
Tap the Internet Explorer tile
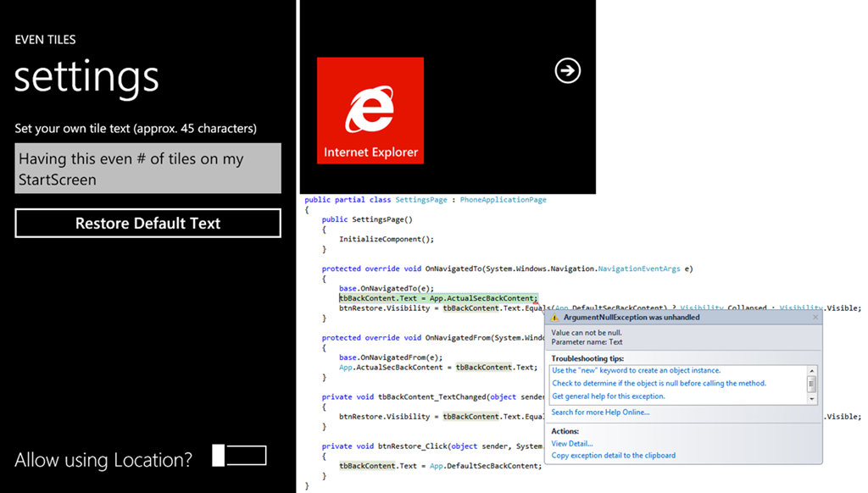coord(370,111)
